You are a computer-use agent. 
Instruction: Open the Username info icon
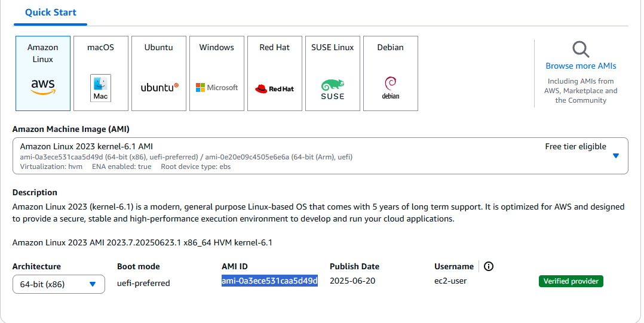point(488,266)
